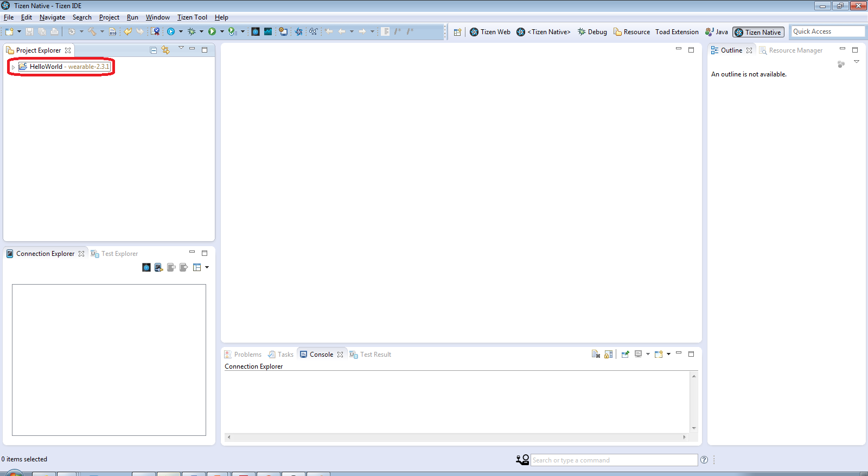Image resolution: width=868 pixels, height=476 pixels.
Task: Open the Problems tab
Action: 243,355
